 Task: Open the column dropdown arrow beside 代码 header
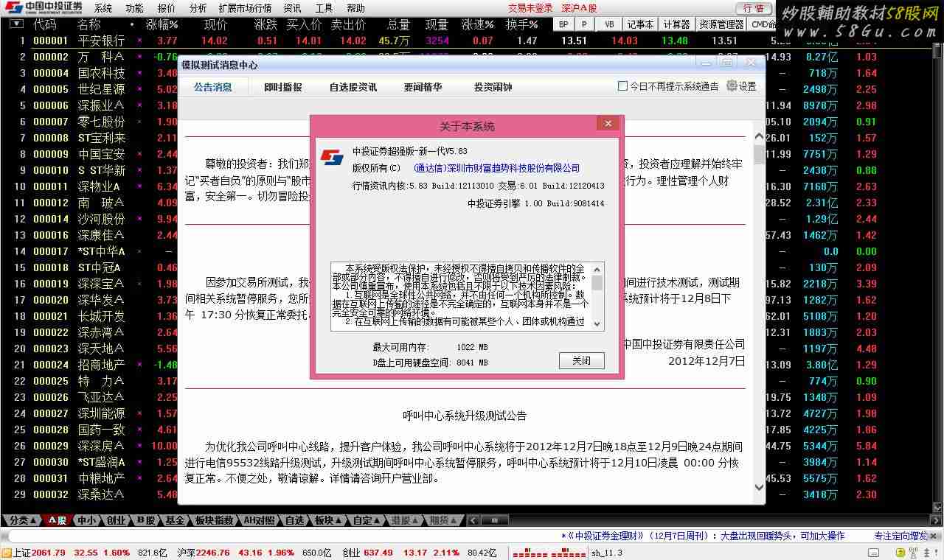coord(15,24)
